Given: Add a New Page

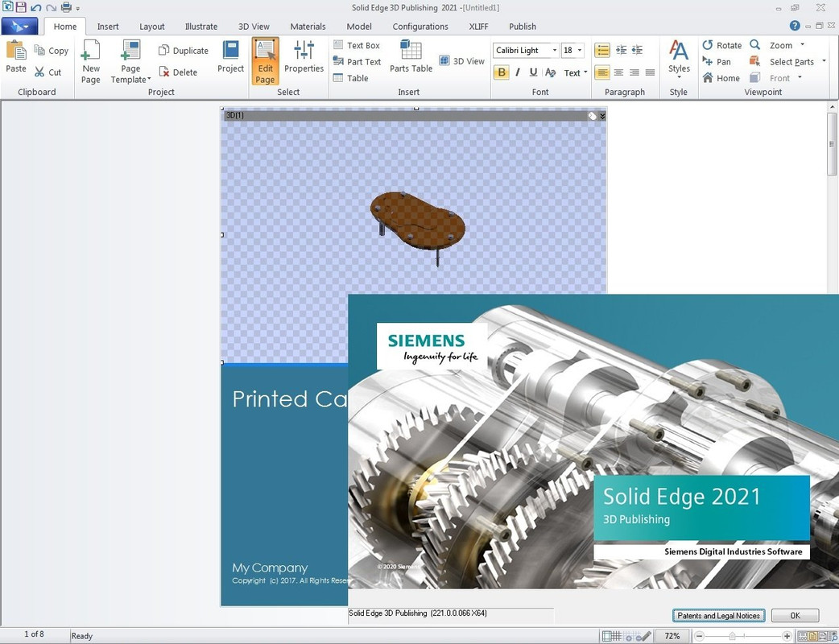Looking at the screenshot, I should tap(90, 62).
